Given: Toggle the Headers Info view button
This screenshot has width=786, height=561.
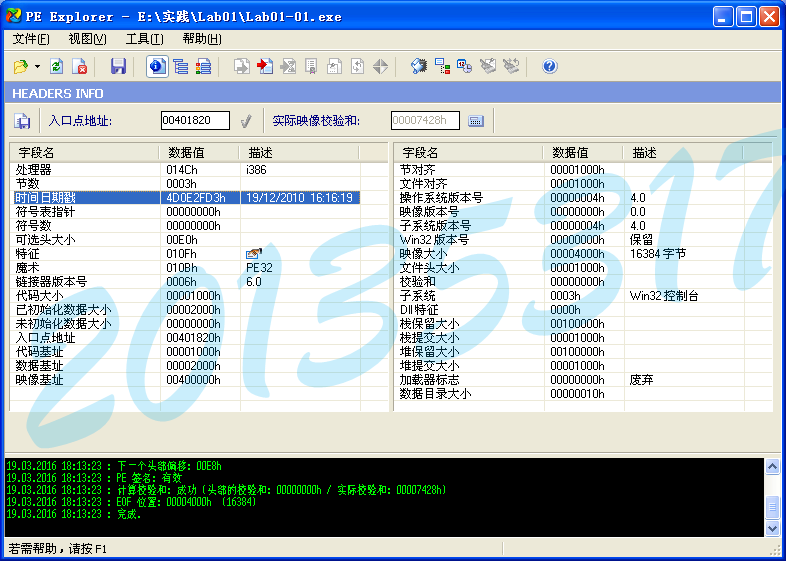Looking at the screenshot, I should pyautogui.click(x=157, y=66).
